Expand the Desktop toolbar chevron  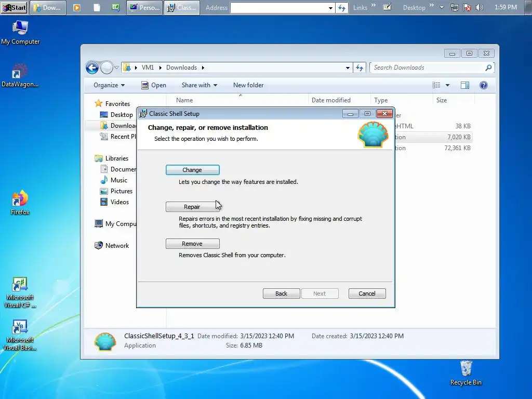432,5
